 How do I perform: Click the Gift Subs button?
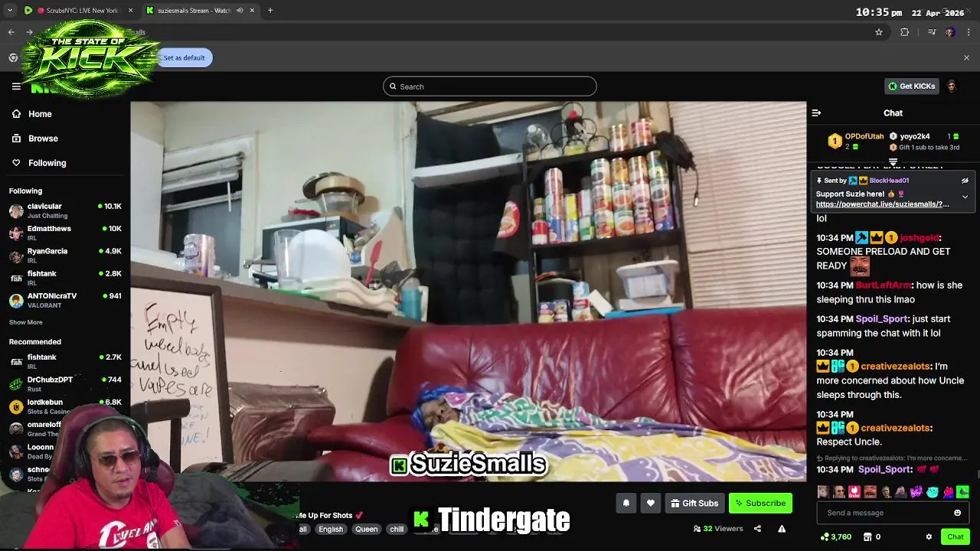[694, 503]
